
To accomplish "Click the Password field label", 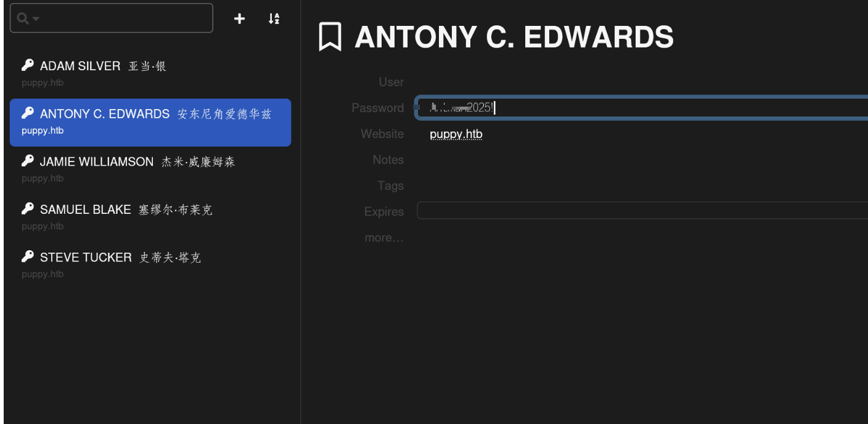I will click(x=377, y=108).
